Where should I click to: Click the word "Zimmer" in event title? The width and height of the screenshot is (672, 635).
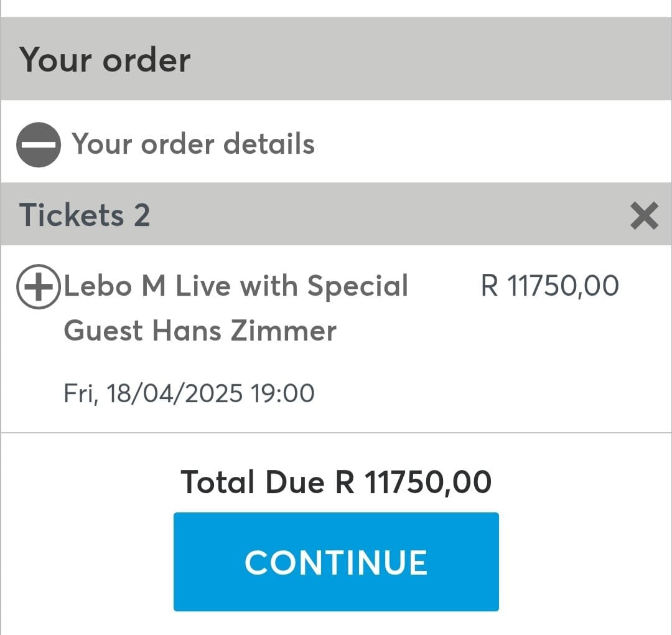pos(284,330)
